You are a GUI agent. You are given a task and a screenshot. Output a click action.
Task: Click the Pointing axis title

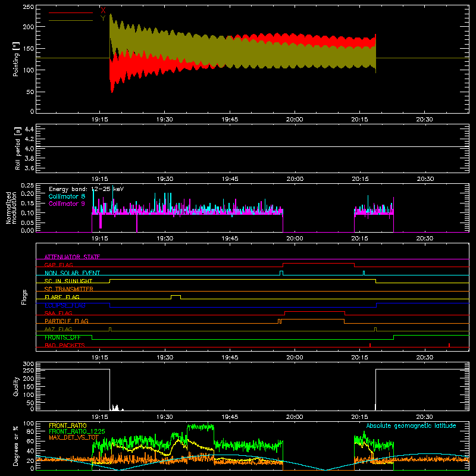tap(16, 59)
